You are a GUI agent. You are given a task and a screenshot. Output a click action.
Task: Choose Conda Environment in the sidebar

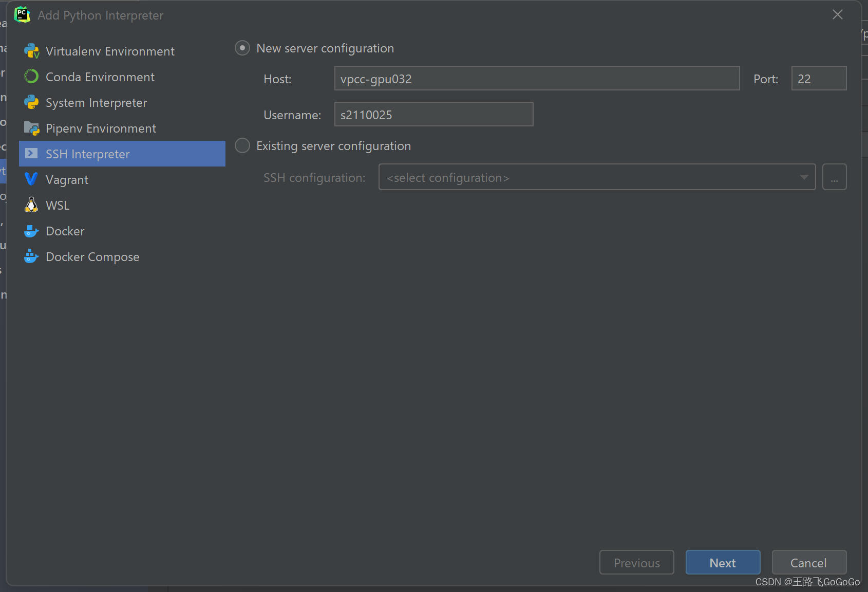(x=122, y=77)
